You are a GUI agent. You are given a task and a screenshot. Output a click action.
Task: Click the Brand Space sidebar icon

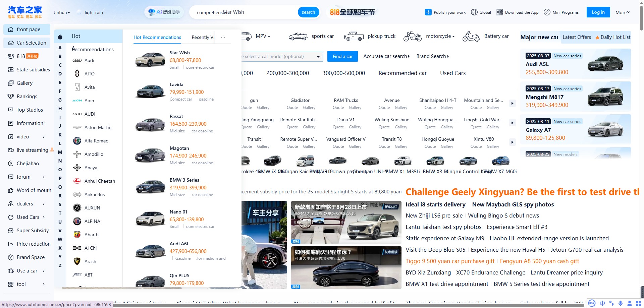(x=11, y=257)
